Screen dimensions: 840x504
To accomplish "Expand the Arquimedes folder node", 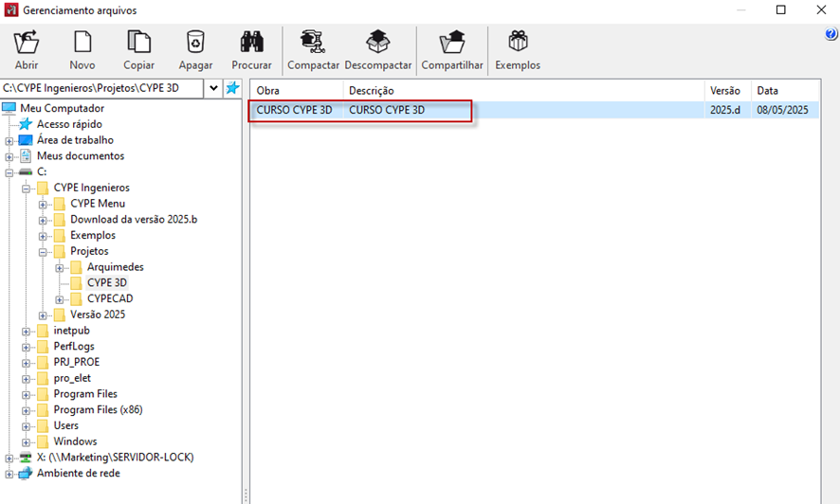I will (61, 267).
